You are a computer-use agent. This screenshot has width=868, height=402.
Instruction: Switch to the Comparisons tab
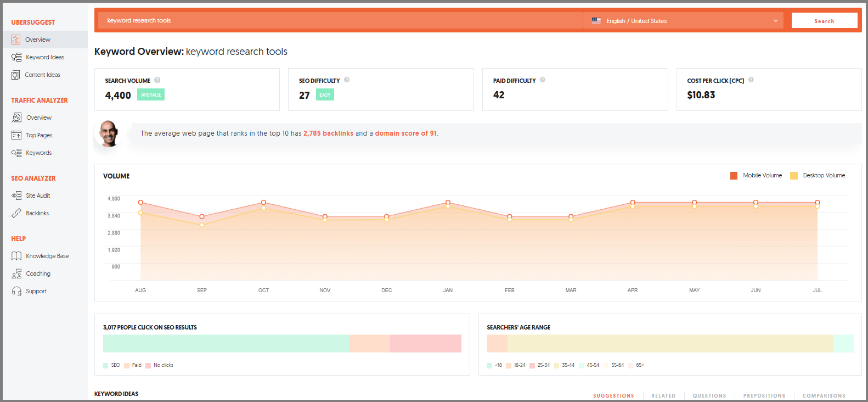point(824,395)
